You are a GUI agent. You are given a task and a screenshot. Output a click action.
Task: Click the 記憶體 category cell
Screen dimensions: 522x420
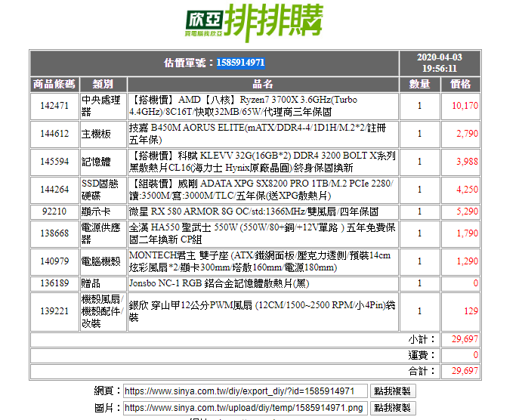point(103,162)
